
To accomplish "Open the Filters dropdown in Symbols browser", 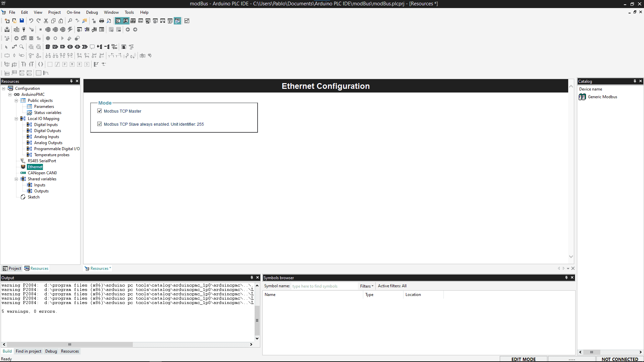I will [x=367, y=286].
